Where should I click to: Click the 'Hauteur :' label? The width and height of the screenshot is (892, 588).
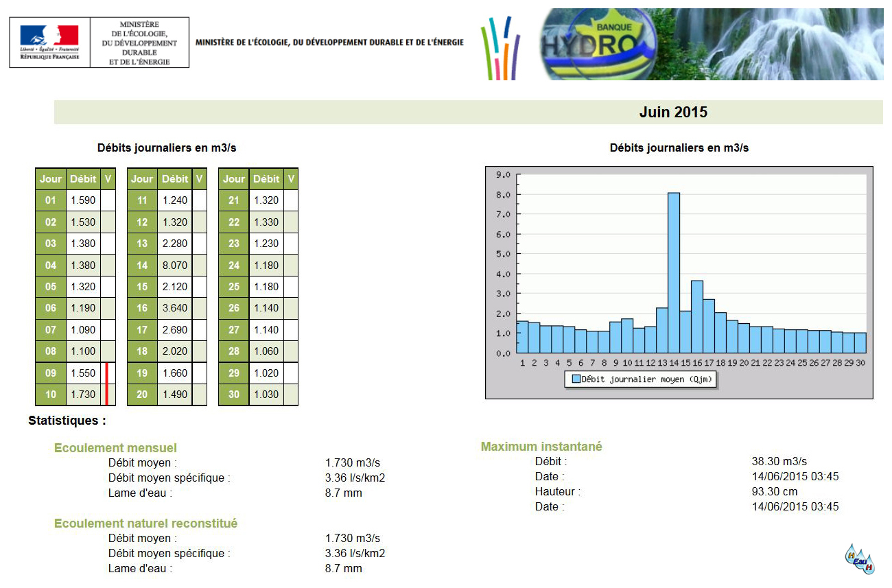click(x=558, y=492)
